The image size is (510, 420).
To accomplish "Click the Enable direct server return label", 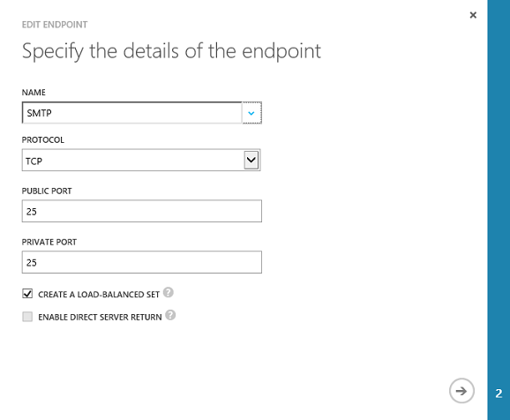I will point(100,318).
